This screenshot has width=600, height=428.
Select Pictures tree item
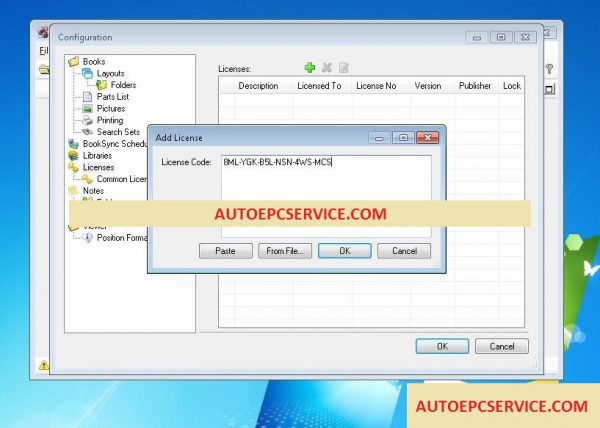(x=111, y=109)
